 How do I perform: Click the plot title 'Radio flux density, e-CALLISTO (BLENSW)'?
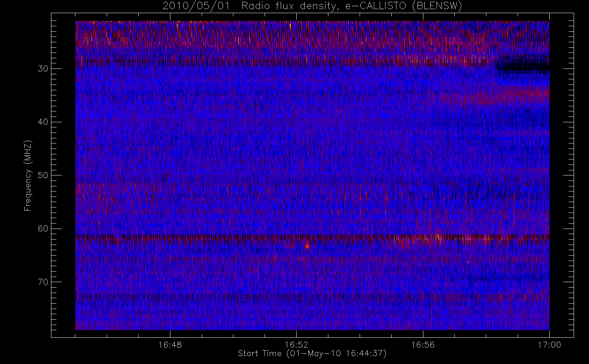pyautogui.click(x=352, y=6)
